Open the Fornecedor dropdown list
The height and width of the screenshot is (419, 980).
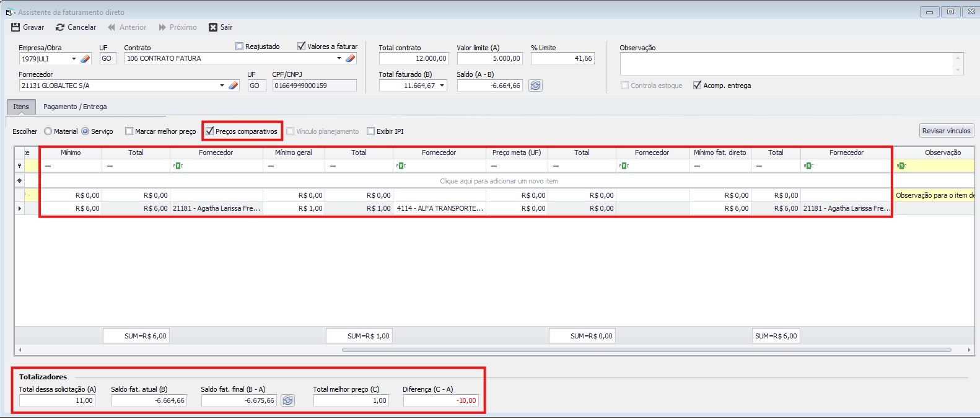[222, 86]
